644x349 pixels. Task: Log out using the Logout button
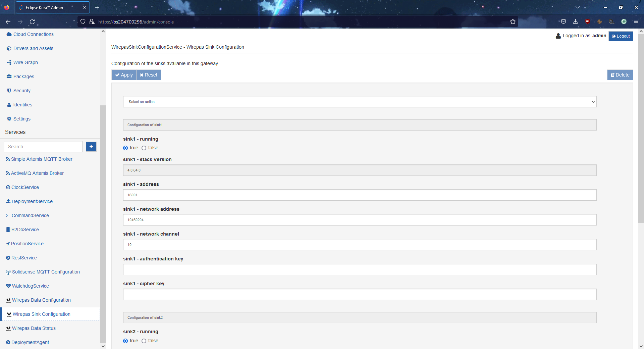pyautogui.click(x=621, y=36)
